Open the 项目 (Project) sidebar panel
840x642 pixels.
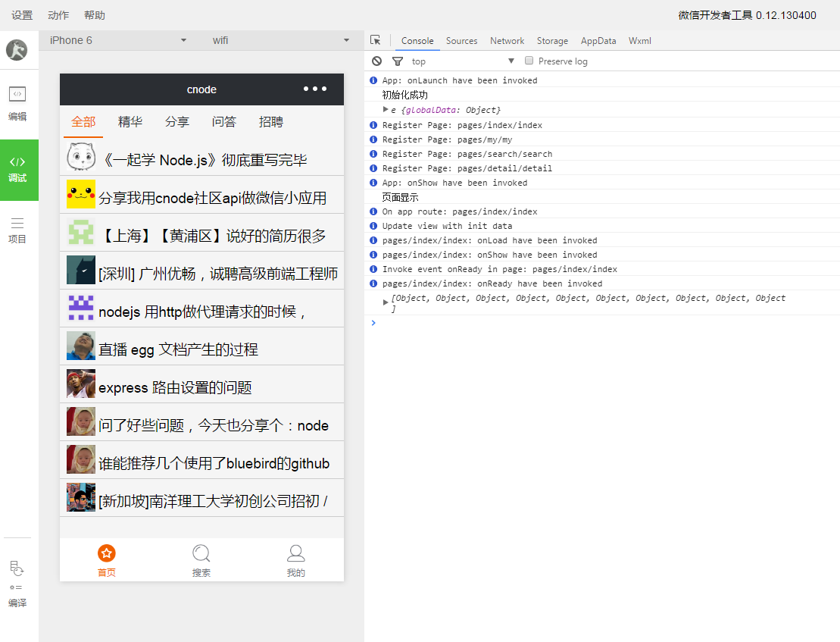coord(17,230)
